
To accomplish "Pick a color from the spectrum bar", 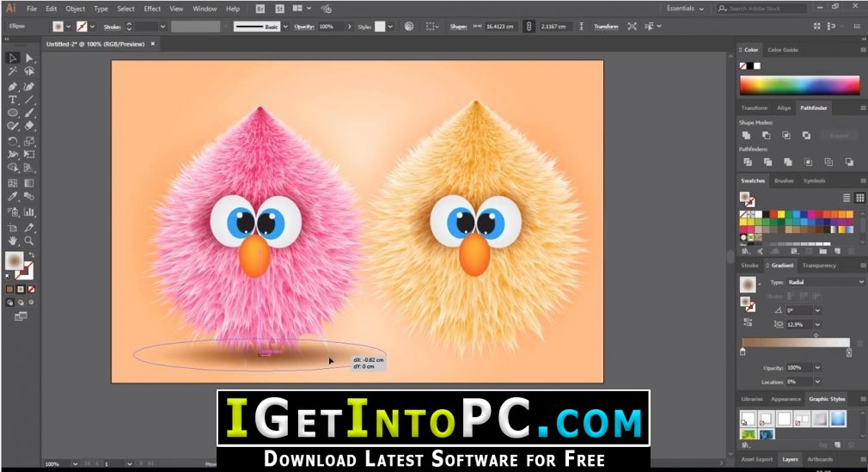I will [799, 85].
